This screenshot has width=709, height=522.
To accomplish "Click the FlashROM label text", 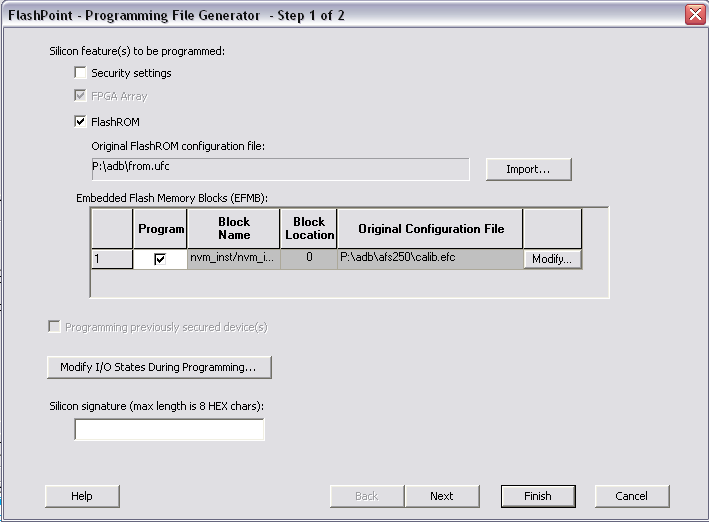I will click(115, 122).
